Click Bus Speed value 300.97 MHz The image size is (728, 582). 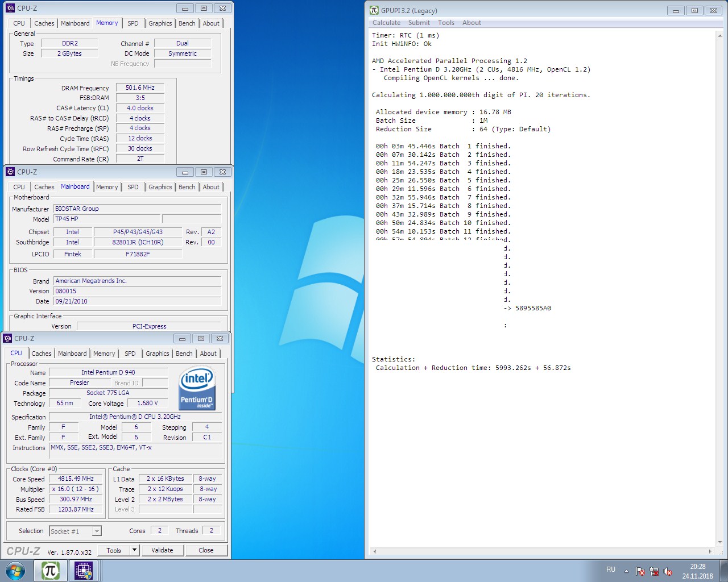[76, 499]
